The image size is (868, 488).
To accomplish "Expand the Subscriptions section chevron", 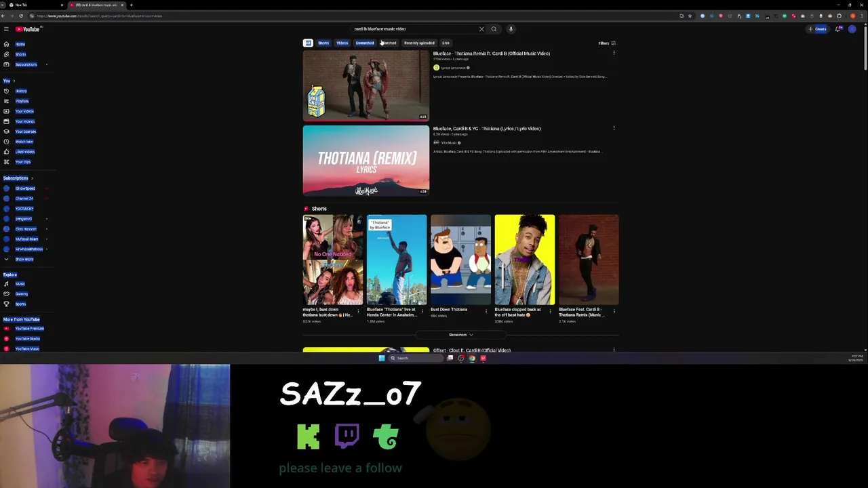I will click(x=31, y=178).
